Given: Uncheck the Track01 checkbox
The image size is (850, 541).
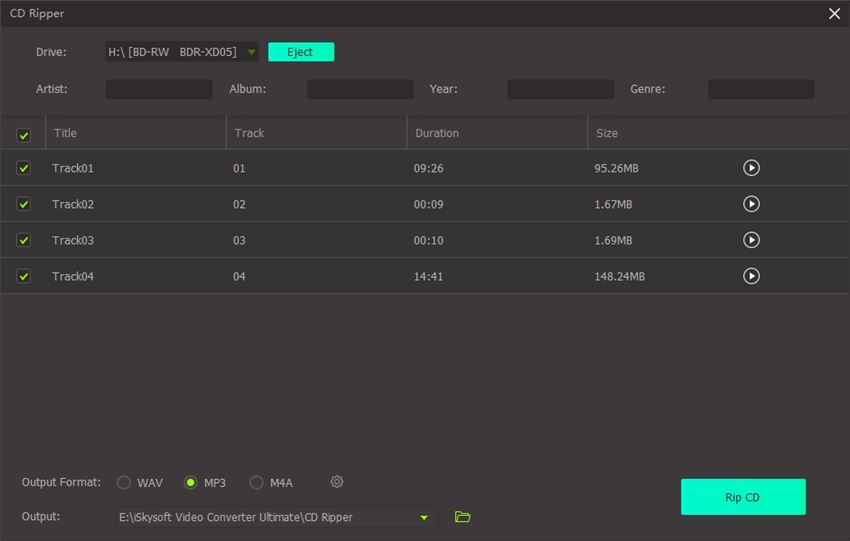Looking at the screenshot, I should click(x=24, y=169).
